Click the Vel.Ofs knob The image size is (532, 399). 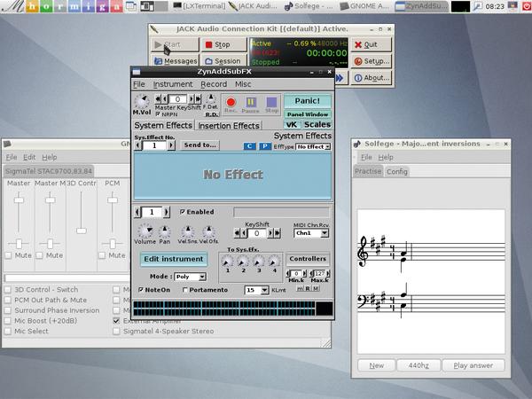pos(208,231)
